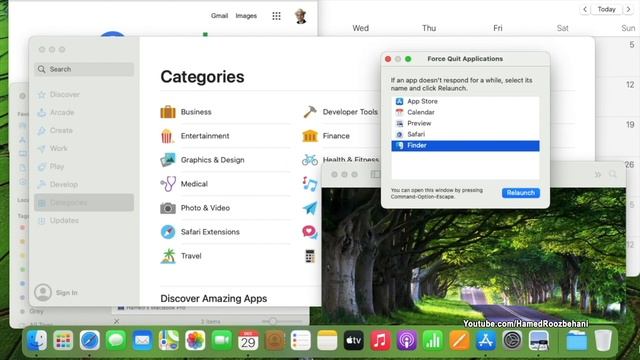640x360 pixels.
Task: Select Safari in Force Quit list
Action: point(465,134)
